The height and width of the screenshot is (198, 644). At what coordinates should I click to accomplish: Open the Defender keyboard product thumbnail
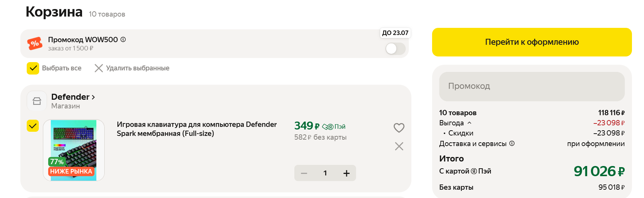point(74,150)
